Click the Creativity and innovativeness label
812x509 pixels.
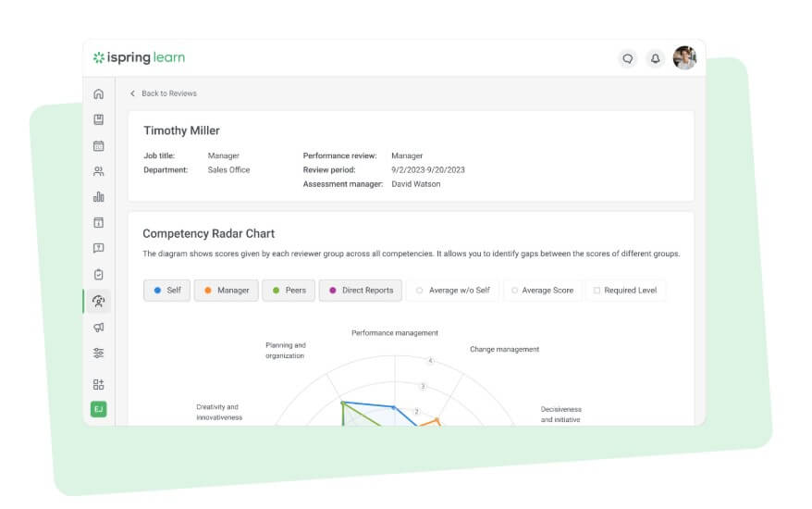tap(219, 412)
